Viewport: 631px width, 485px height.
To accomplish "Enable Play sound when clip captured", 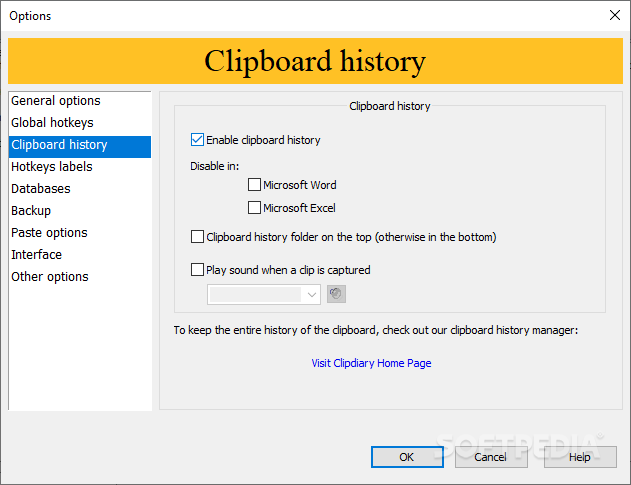I will pos(197,269).
